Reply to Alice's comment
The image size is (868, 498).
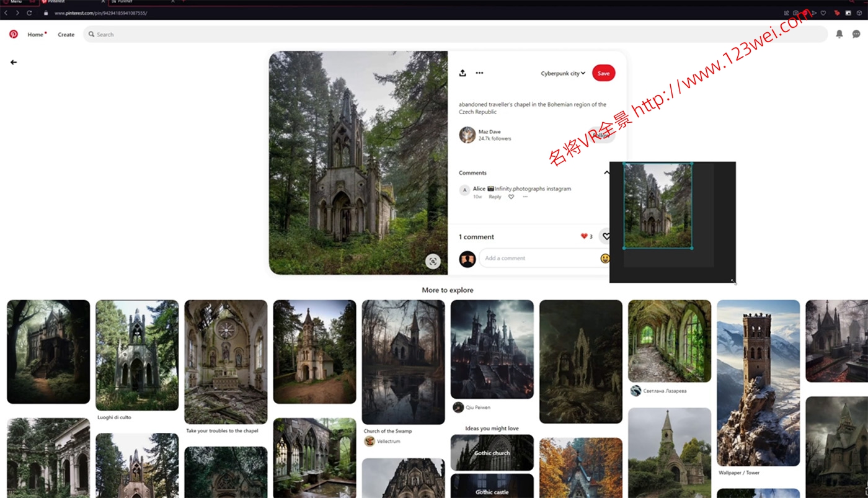pos(495,197)
